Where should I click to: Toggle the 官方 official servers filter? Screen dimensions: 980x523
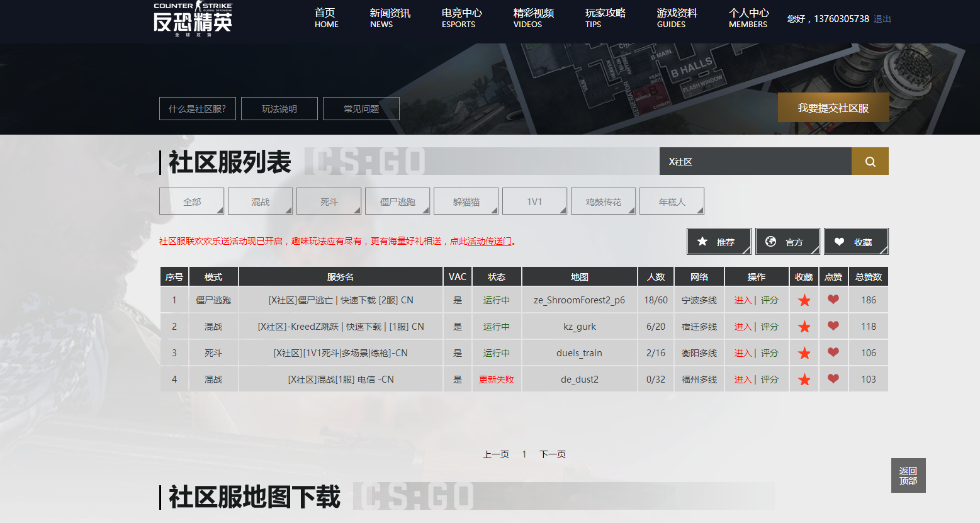[x=787, y=242]
